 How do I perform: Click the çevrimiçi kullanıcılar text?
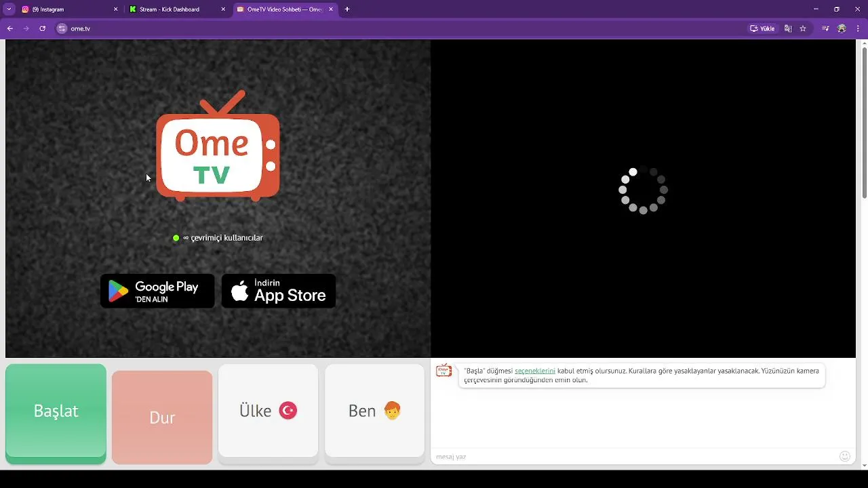[x=226, y=238]
